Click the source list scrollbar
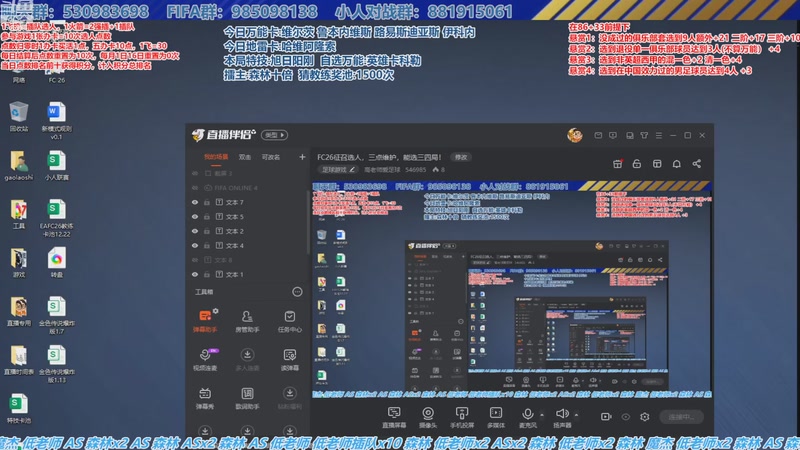Image resolution: width=800 pixels, height=450 pixels. coord(308,221)
